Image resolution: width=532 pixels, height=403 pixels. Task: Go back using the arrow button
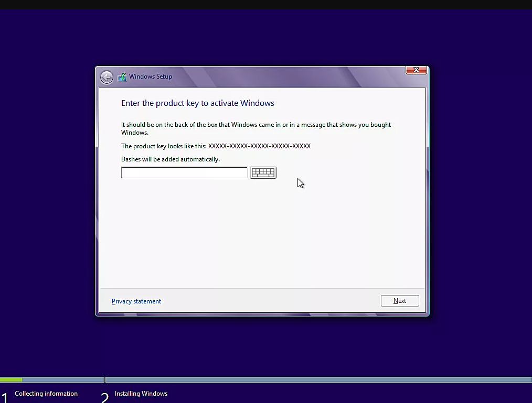coord(107,77)
